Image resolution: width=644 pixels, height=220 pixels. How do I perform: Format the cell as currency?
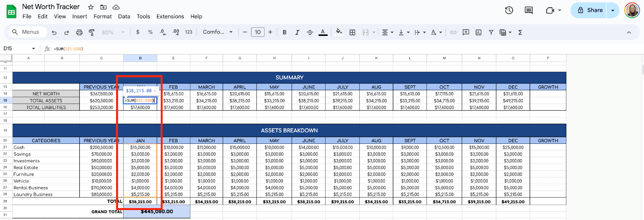tap(138, 32)
